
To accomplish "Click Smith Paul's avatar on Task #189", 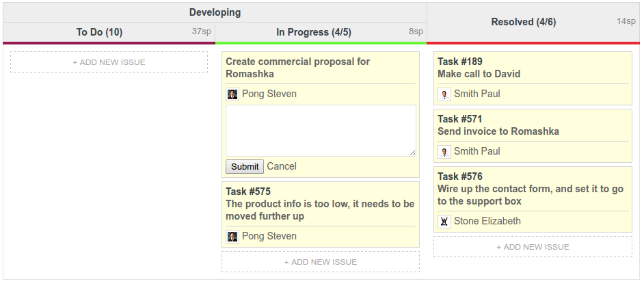I will click(x=444, y=94).
